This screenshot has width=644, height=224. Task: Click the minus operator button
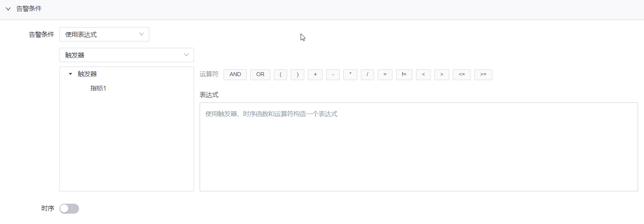click(x=333, y=75)
